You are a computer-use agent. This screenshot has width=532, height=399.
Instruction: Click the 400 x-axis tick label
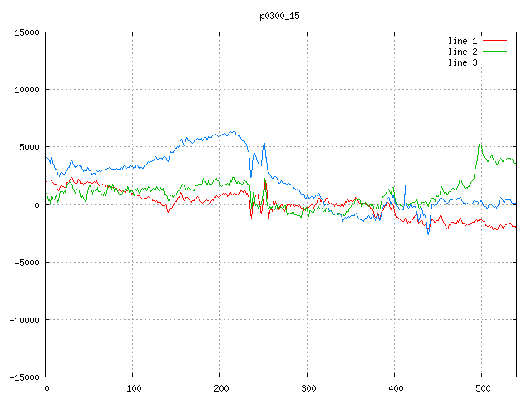394,387
